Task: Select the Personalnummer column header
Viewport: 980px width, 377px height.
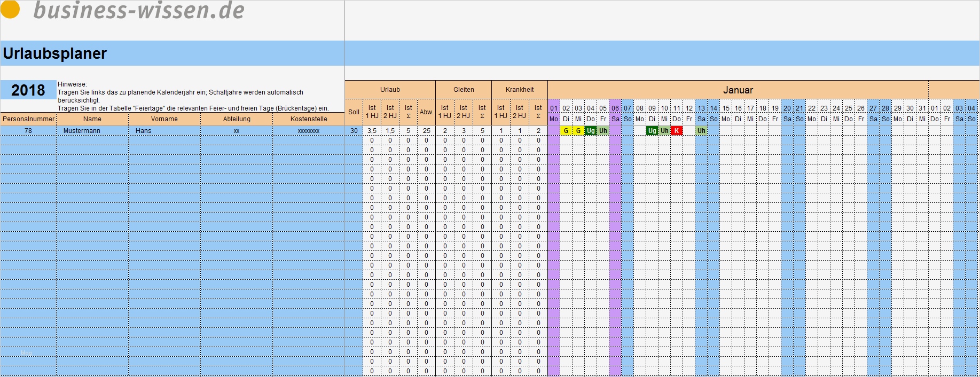Action: 28,119
